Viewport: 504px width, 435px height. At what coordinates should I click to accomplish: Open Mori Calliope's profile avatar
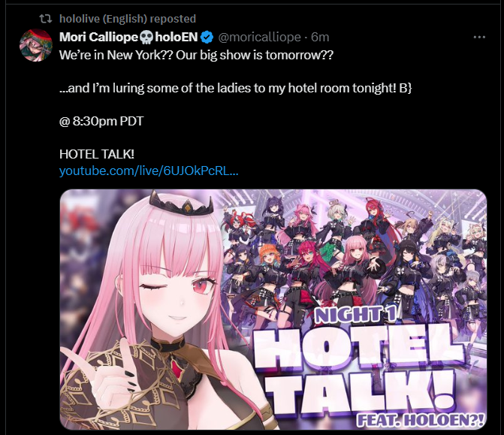[36, 45]
